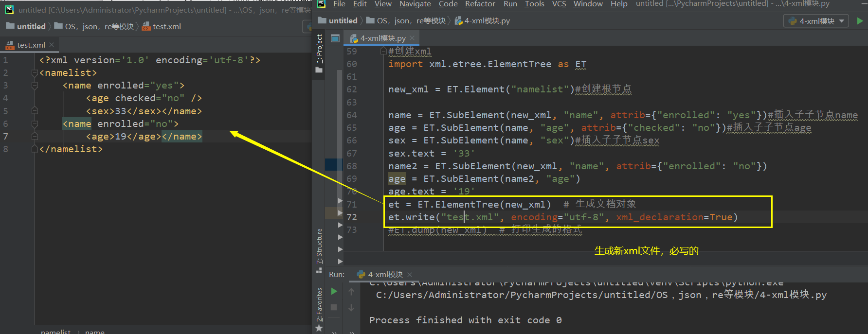Click the down arrow in Run panel
The width and height of the screenshot is (868, 334).
click(x=351, y=307)
